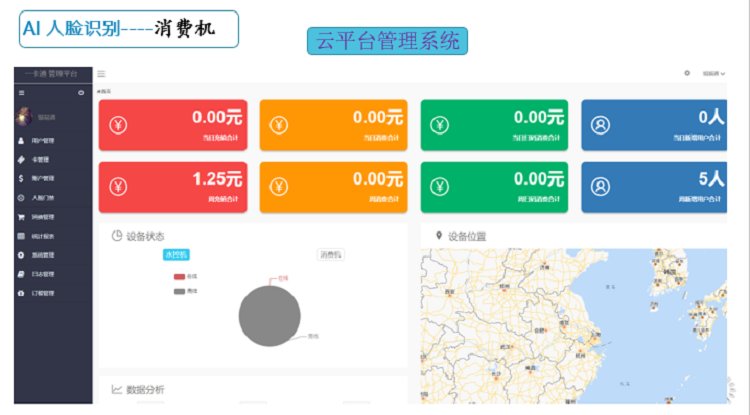
Task: Open the username dropdown at top right
Action: (713, 73)
